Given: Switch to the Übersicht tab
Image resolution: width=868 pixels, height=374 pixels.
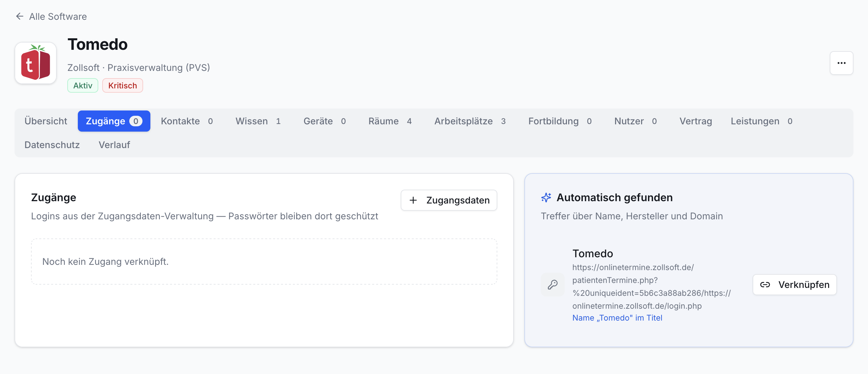Looking at the screenshot, I should pos(46,121).
